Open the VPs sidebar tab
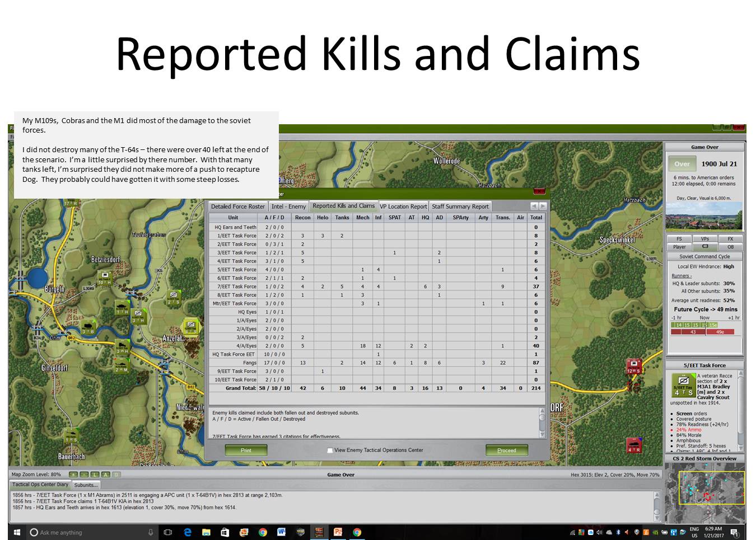 coord(704,238)
